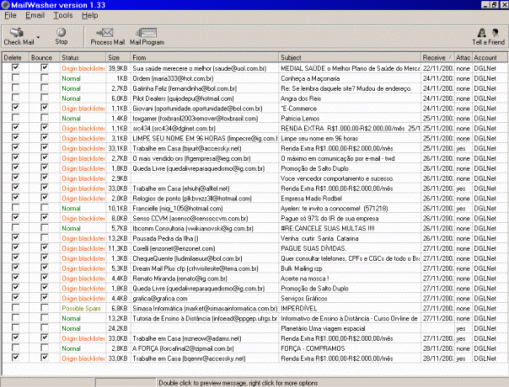Check Bounce for Pousada Pedra da Ilha email
This screenshot has height=387, width=509.
tap(44, 238)
